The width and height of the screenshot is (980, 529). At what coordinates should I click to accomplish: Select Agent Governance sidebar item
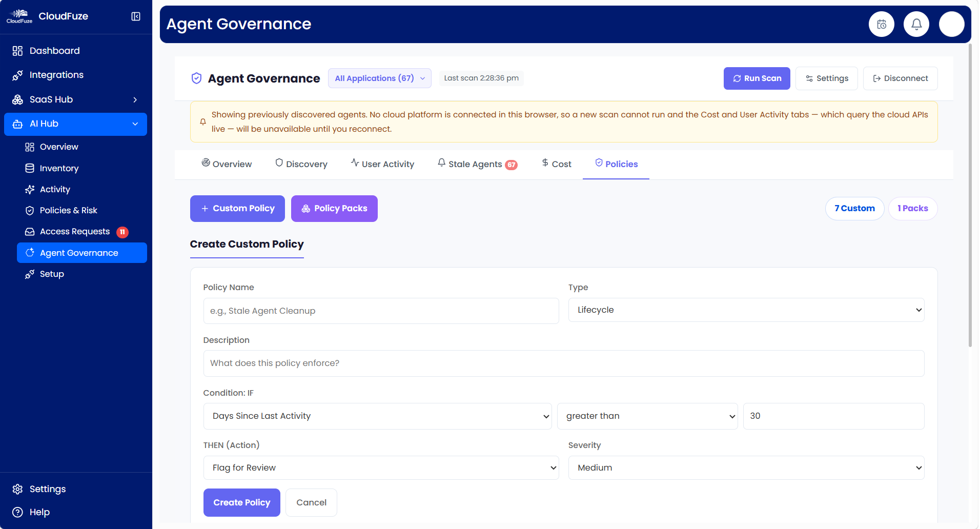82,253
